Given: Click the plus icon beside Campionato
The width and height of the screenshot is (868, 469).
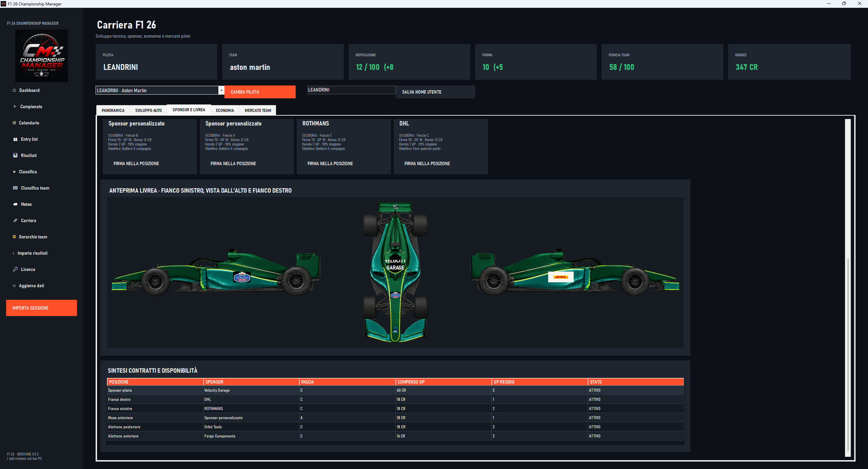Looking at the screenshot, I should pos(15,106).
